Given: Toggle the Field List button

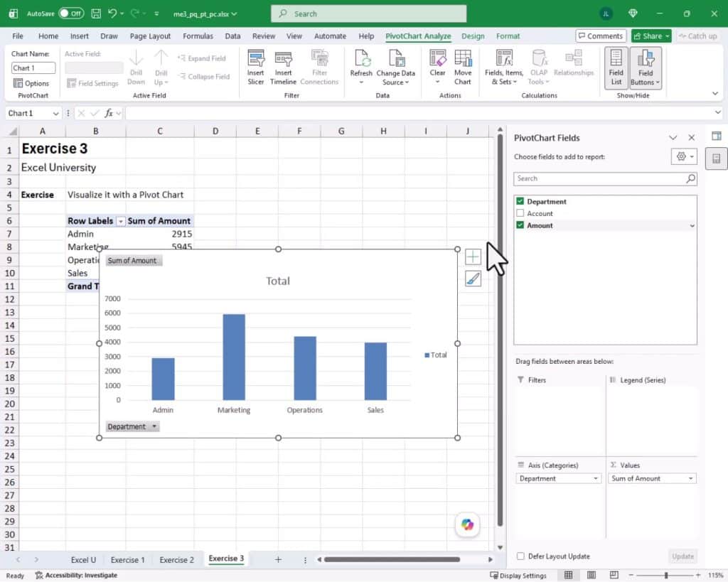Looking at the screenshot, I should pyautogui.click(x=616, y=68).
